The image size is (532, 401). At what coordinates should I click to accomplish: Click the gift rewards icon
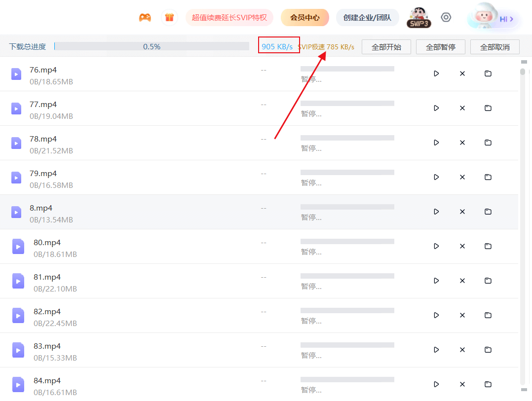click(169, 17)
